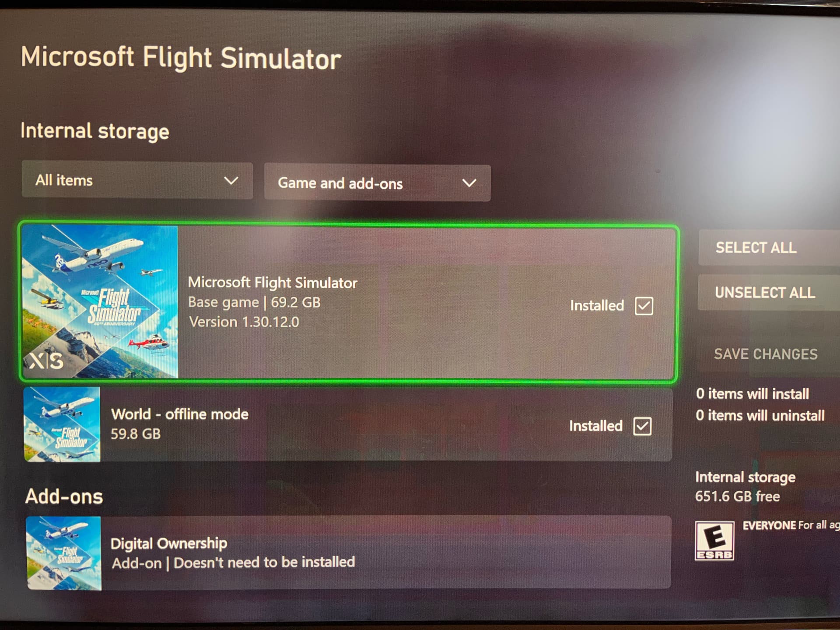Select the Digital Ownership add-on row
Screen dimensions: 840x630
[349, 553]
